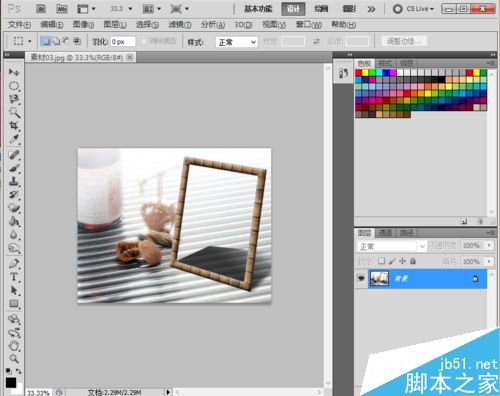Image resolution: width=500 pixels, height=396 pixels.
Task: Choose Intersect with Selection mode
Action: [77, 41]
